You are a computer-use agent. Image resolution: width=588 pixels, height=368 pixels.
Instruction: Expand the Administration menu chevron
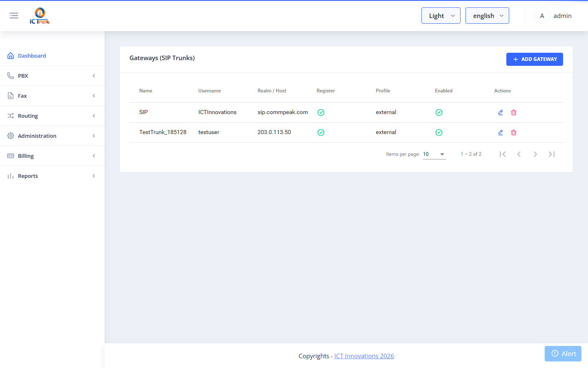pyautogui.click(x=94, y=136)
